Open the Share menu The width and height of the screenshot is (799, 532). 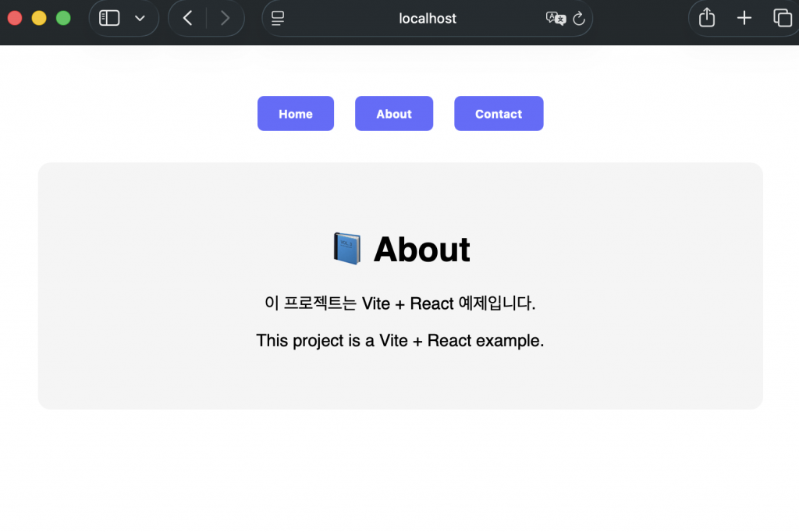(707, 18)
